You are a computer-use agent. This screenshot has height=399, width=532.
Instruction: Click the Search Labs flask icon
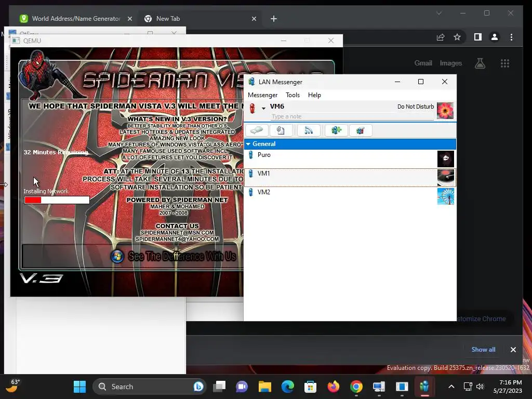click(x=480, y=63)
